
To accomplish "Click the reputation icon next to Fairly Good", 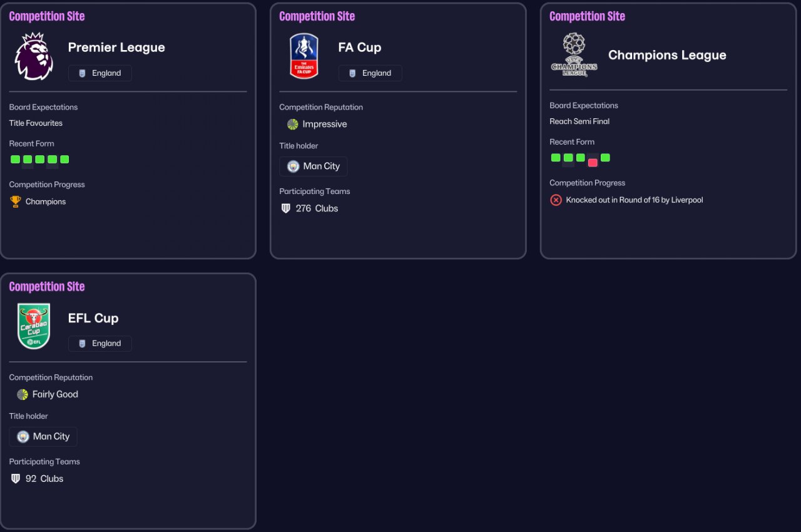I will pos(23,394).
